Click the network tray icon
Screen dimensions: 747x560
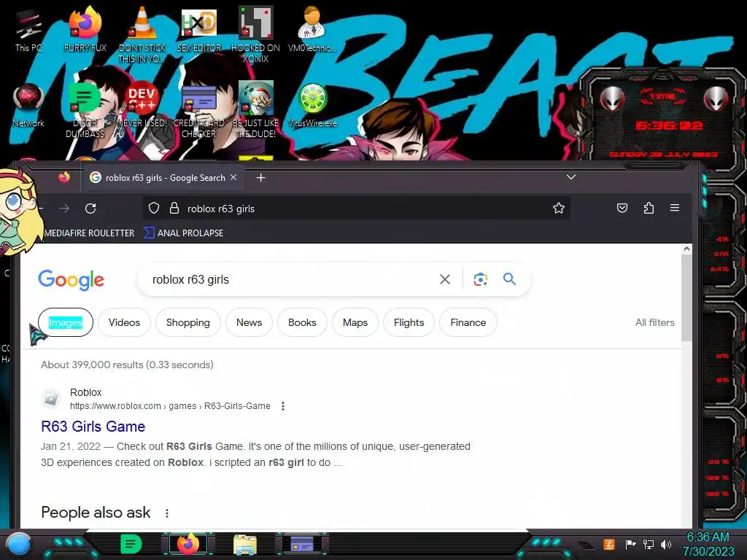(x=648, y=544)
